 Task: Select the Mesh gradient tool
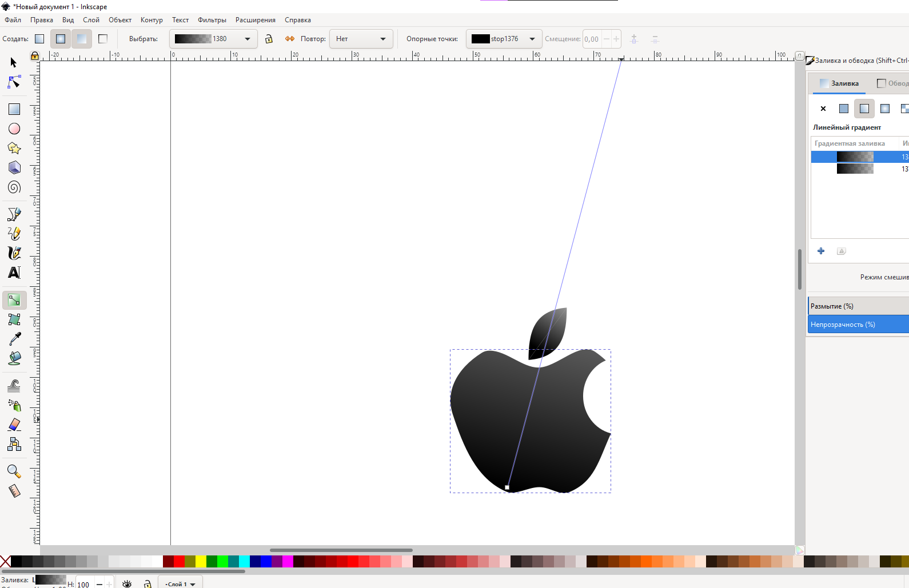[14, 319]
